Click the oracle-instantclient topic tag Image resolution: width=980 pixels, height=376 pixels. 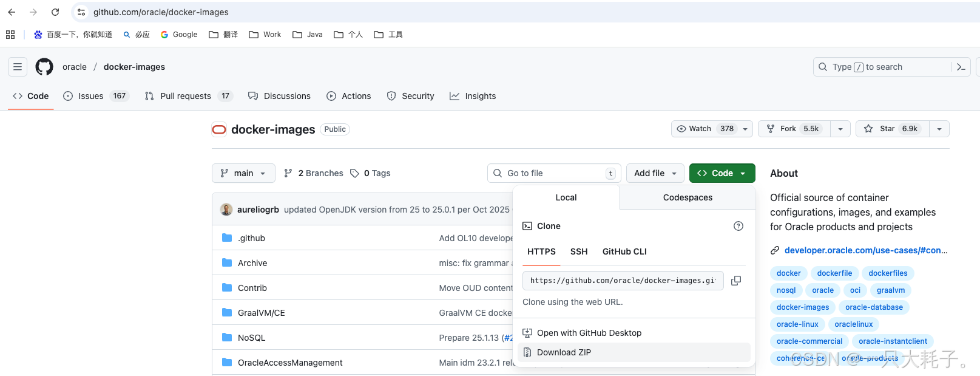(893, 341)
